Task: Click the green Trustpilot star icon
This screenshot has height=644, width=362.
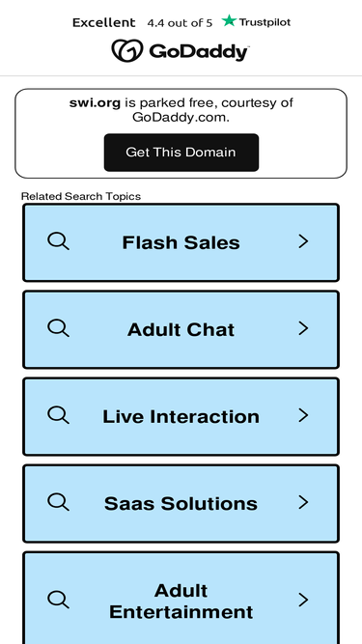Action: 229,20
